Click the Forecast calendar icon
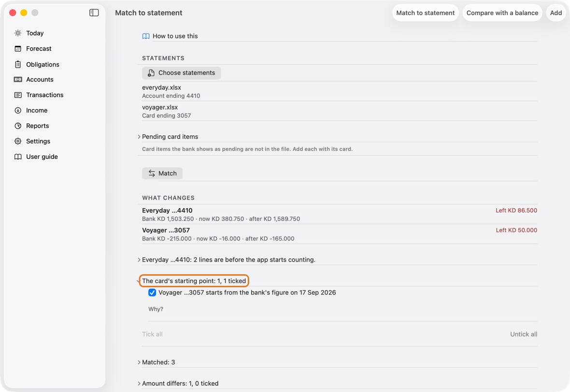The image size is (570, 392). pyautogui.click(x=18, y=49)
